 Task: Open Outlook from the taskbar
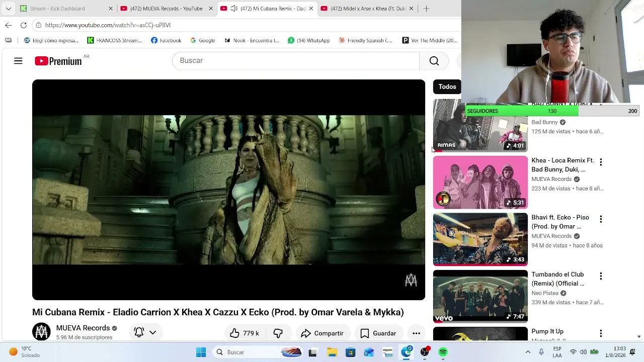pyautogui.click(x=369, y=352)
